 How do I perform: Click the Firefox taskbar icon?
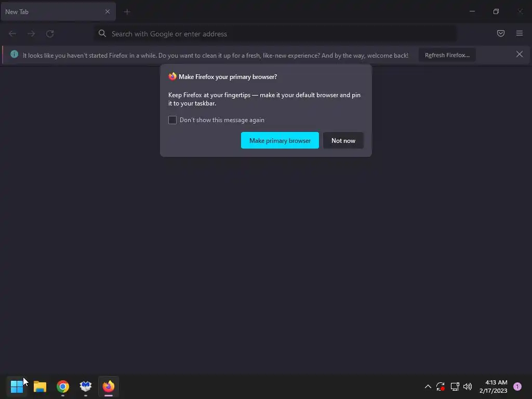tap(109, 386)
